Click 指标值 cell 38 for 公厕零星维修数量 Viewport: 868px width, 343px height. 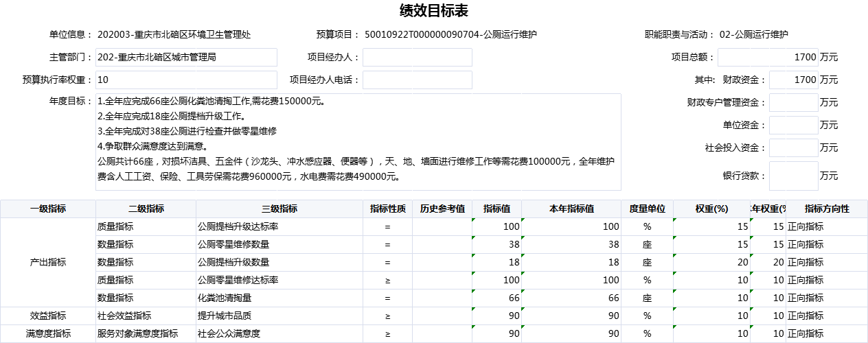(x=496, y=245)
